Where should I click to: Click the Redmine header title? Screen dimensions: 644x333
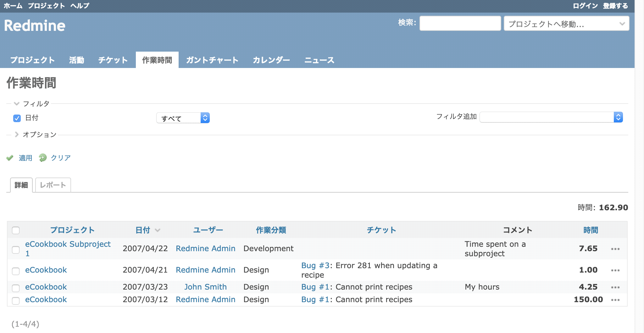[35, 25]
